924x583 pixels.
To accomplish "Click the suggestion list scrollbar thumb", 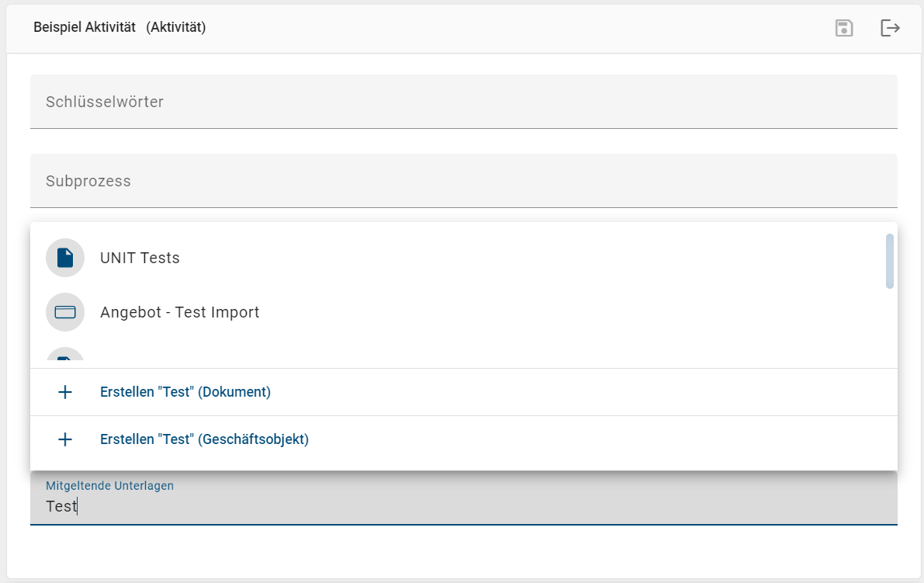I will pyautogui.click(x=890, y=261).
